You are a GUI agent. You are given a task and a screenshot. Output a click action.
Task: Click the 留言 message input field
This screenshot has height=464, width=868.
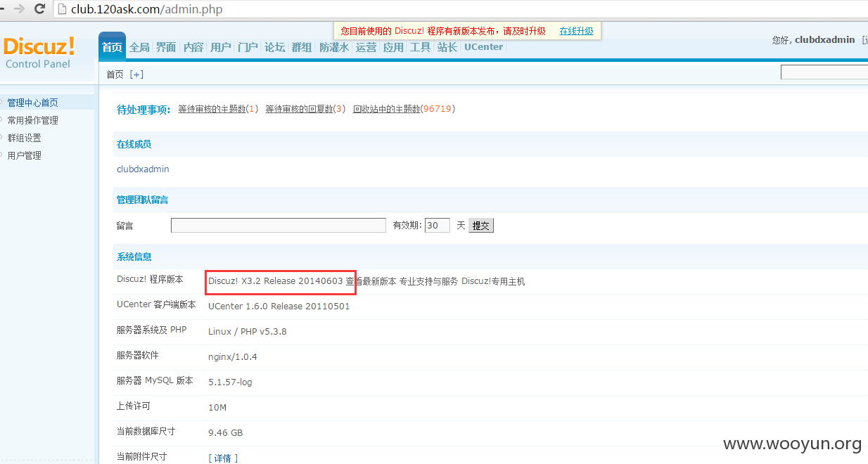pyautogui.click(x=279, y=225)
